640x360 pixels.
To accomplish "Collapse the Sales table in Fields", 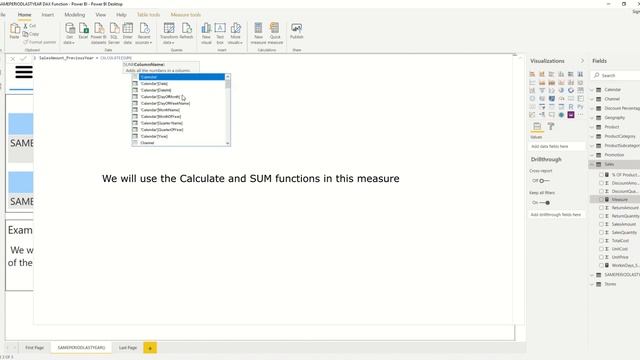I will coord(592,164).
